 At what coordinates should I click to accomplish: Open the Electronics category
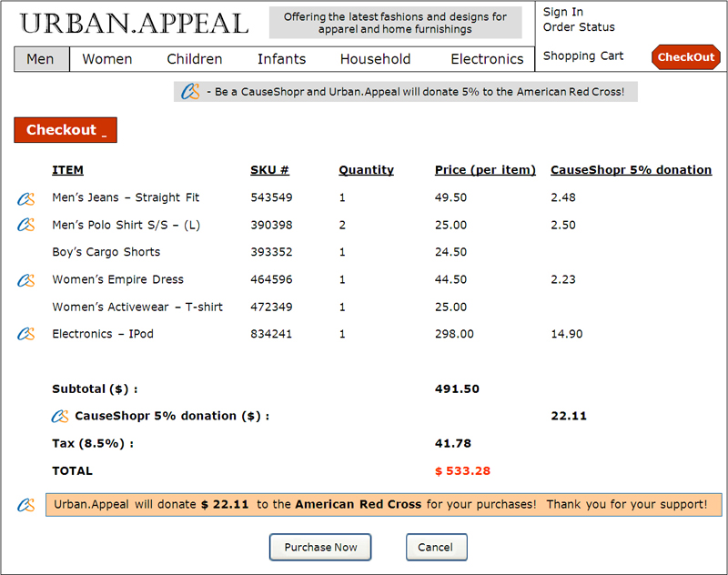click(x=487, y=59)
